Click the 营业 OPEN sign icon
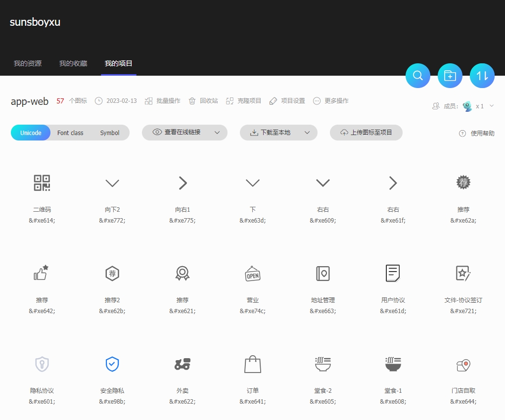This screenshot has width=505, height=420. pyautogui.click(x=252, y=273)
